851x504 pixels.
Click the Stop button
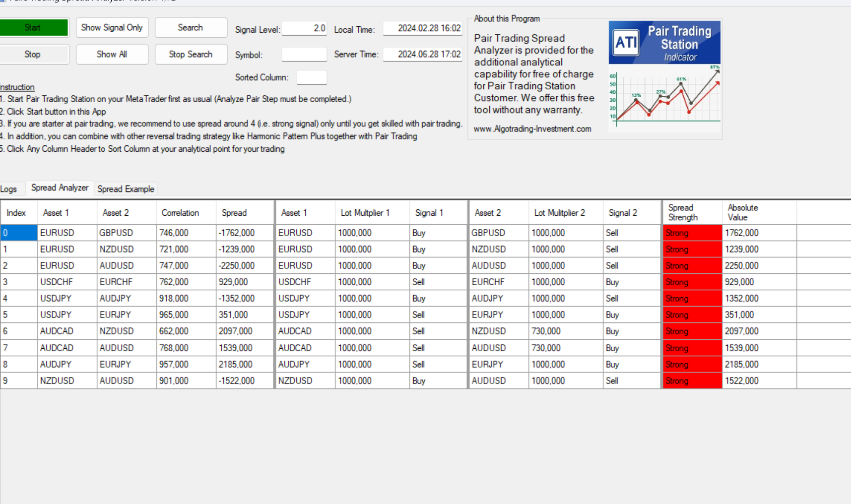pos(34,55)
